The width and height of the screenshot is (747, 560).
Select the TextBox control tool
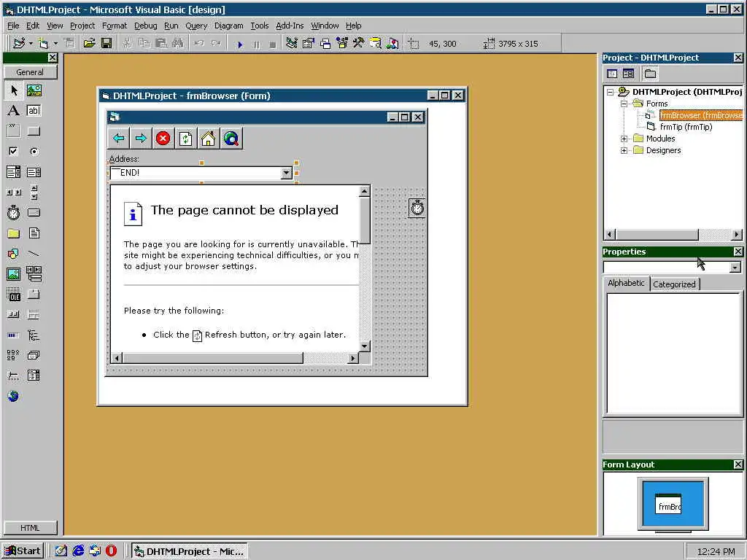(34, 111)
